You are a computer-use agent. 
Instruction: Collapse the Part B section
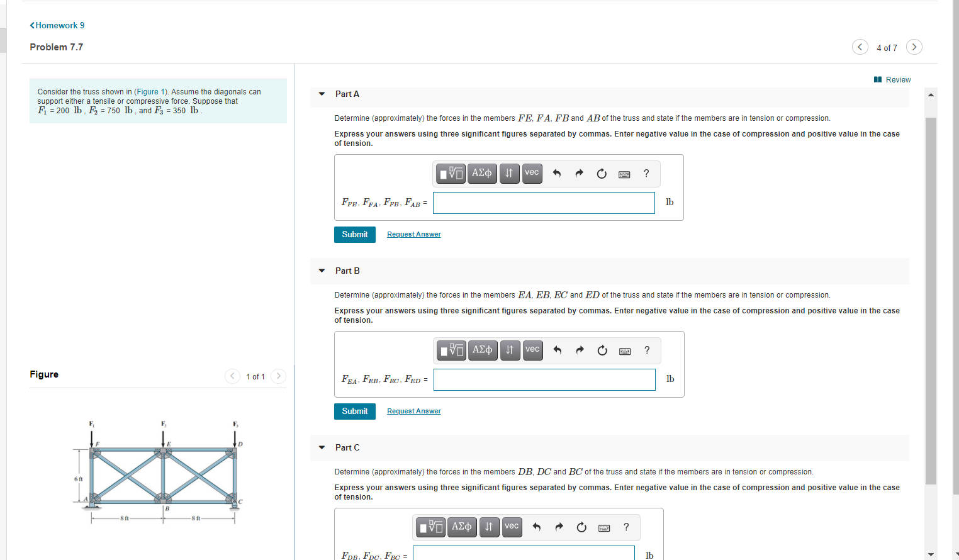322,271
